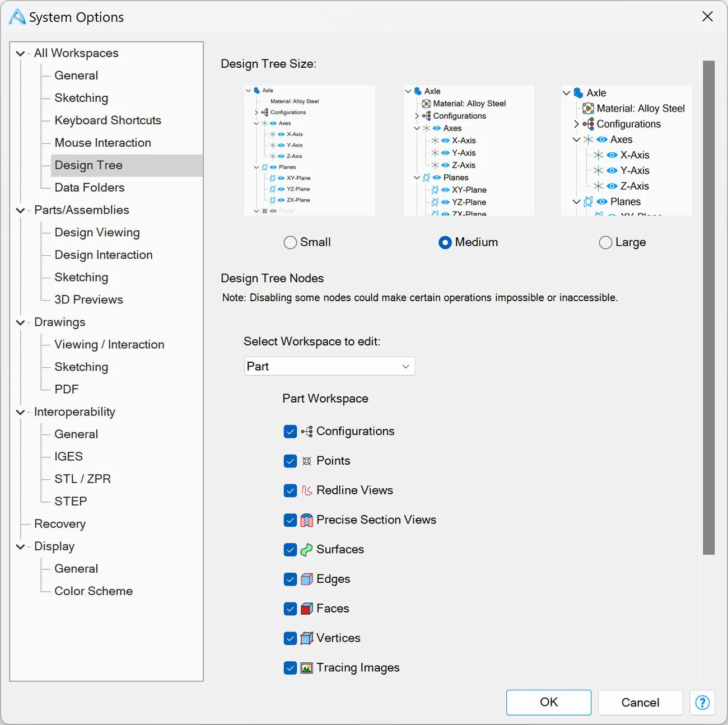Open the Select Workspace dropdown
Viewport: 728px width, 725px height.
(329, 366)
